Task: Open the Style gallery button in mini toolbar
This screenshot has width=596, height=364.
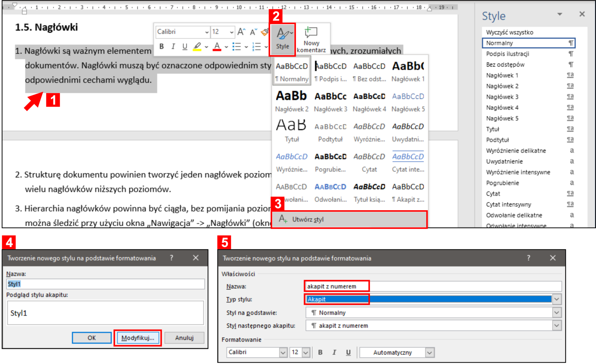Action: coord(282,39)
